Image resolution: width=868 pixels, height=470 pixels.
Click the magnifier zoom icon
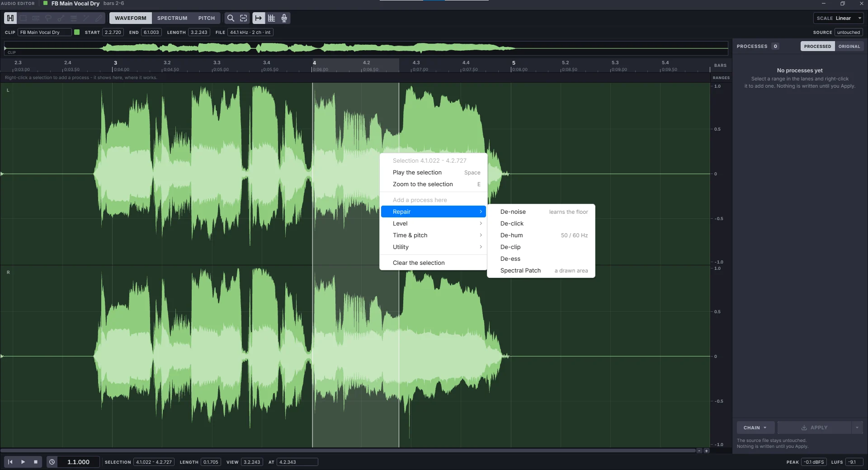(x=231, y=18)
